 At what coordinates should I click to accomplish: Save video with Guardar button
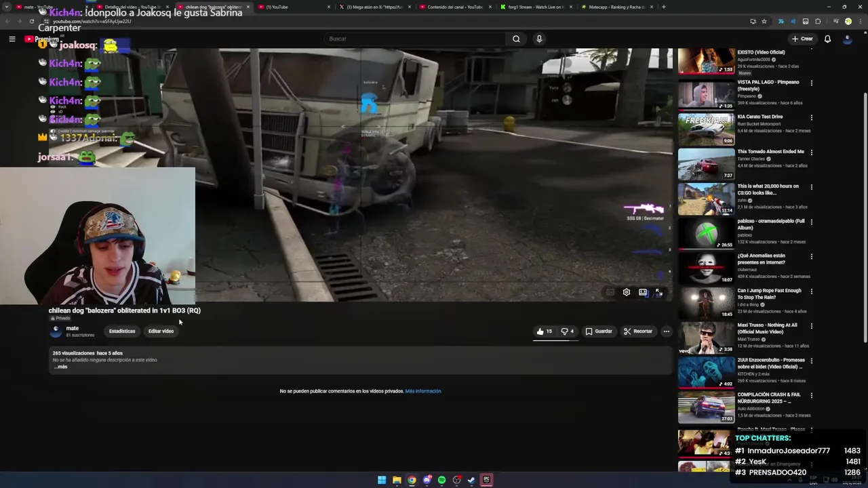599,331
